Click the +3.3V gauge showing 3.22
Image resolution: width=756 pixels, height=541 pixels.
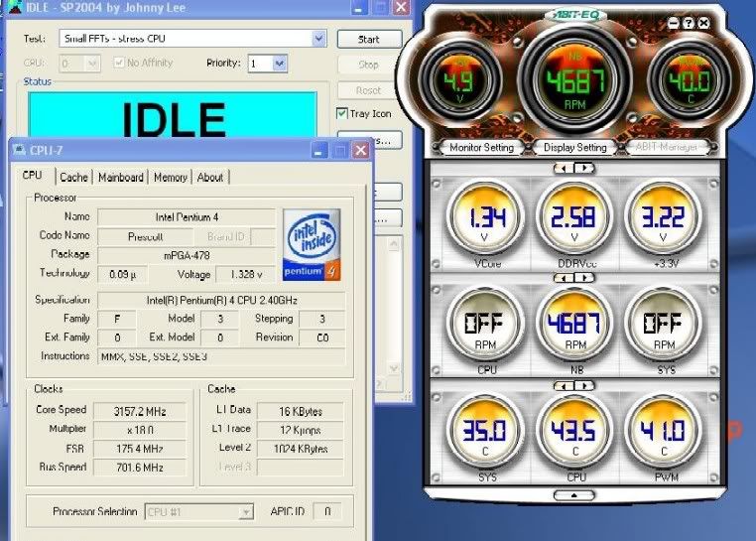(663, 217)
